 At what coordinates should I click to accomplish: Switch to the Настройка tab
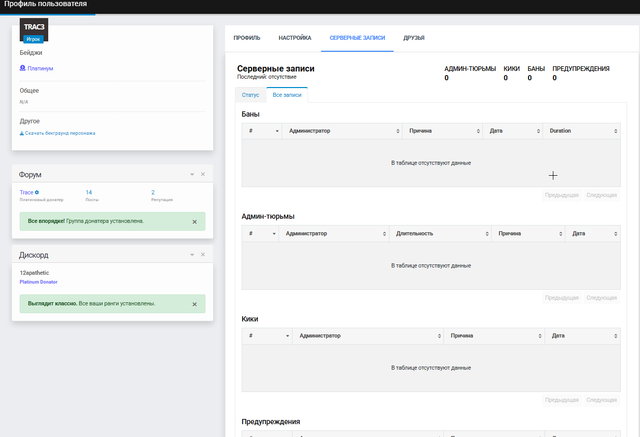pyautogui.click(x=295, y=38)
